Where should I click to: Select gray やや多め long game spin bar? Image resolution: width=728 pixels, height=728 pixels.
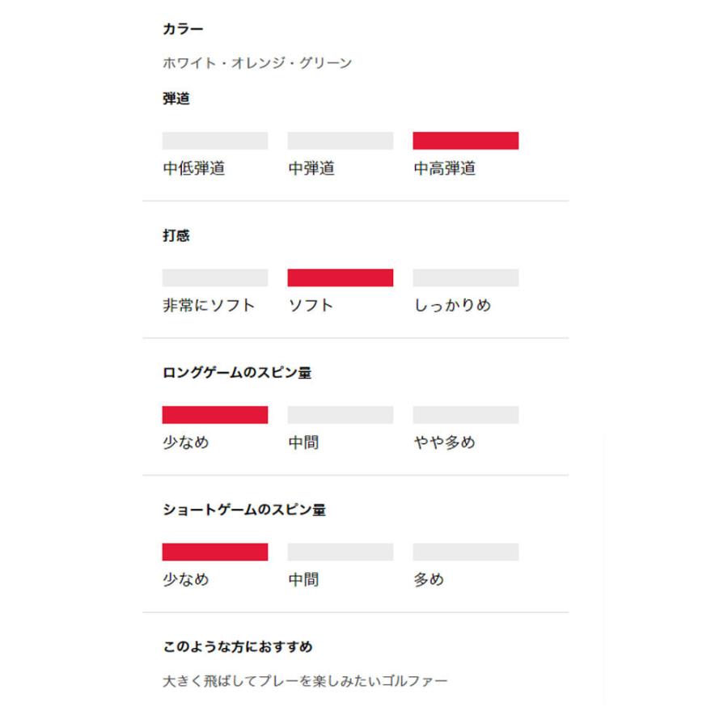[x=465, y=415]
